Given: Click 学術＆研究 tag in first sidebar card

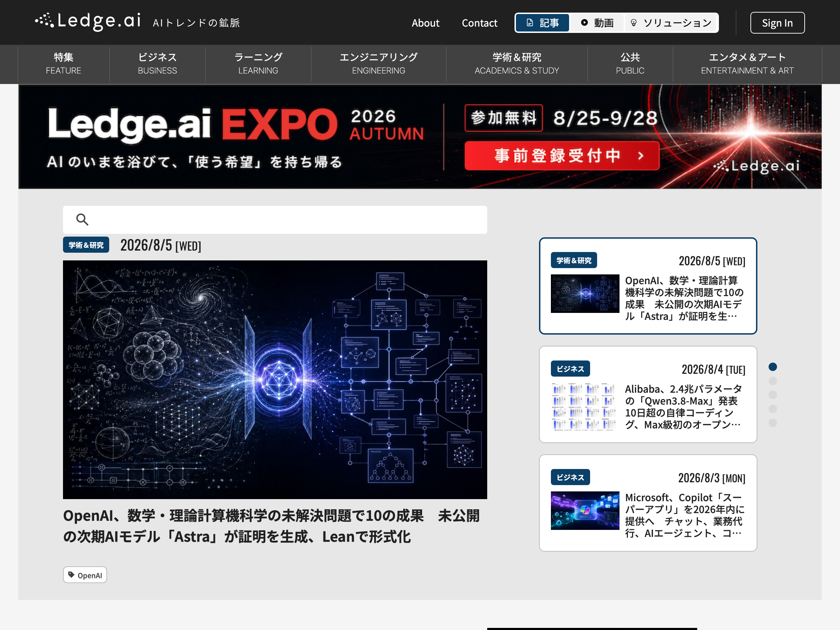Looking at the screenshot, I should [574, 260].
